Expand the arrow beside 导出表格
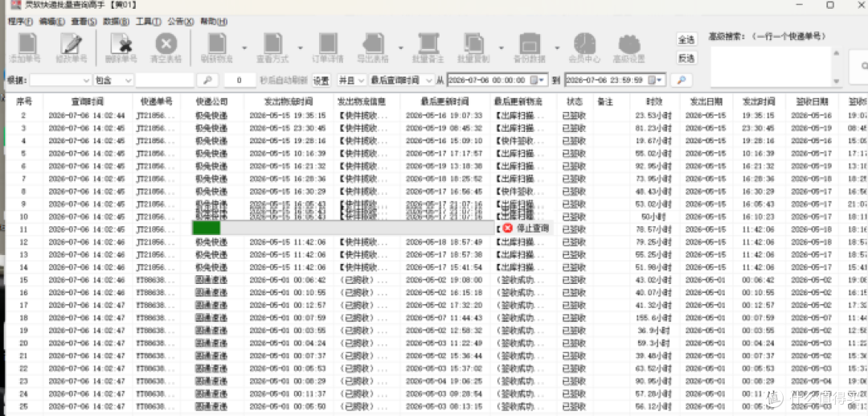This screenshot has height=416, width=868. [x=401, y=47]
